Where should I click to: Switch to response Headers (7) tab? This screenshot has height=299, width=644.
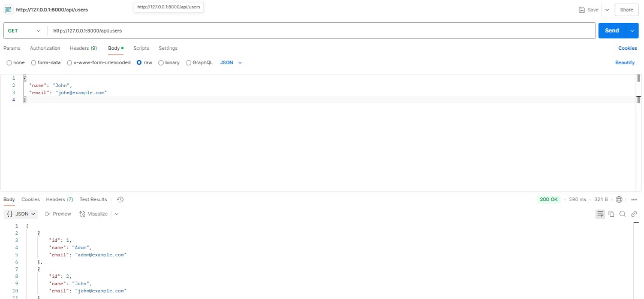point(59,199)
